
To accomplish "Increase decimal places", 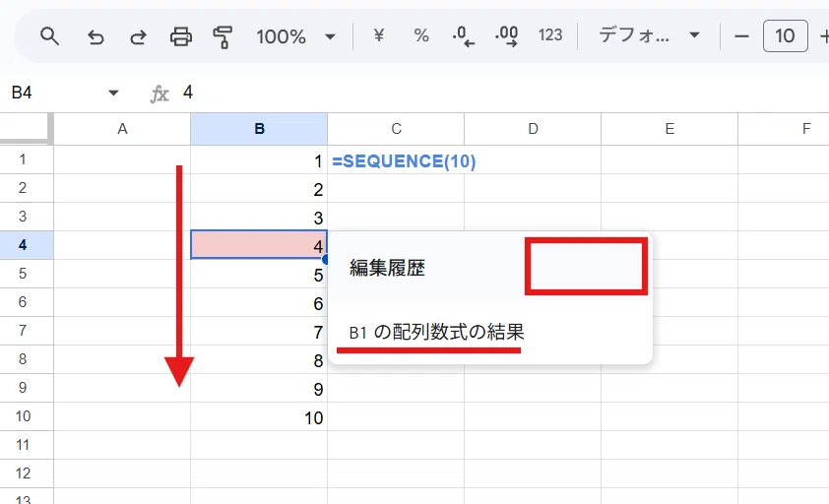I will tap(506, 36).
